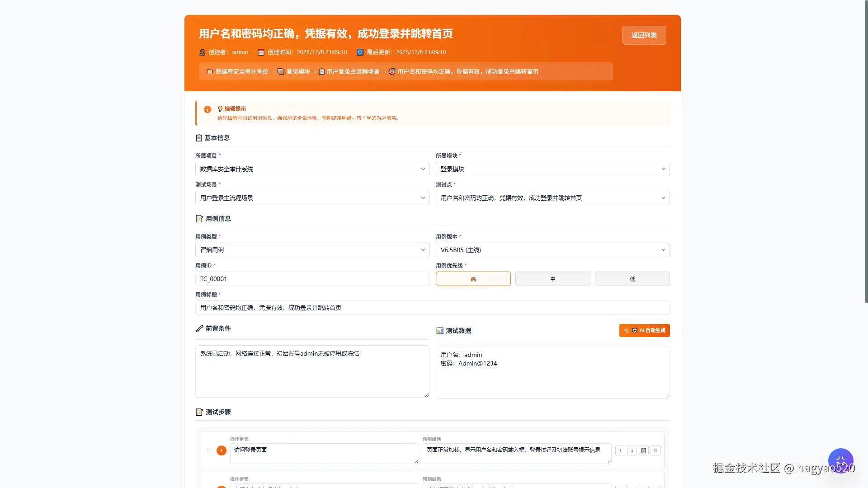Click the AI 自动生成 button

[x=644, y=330]
